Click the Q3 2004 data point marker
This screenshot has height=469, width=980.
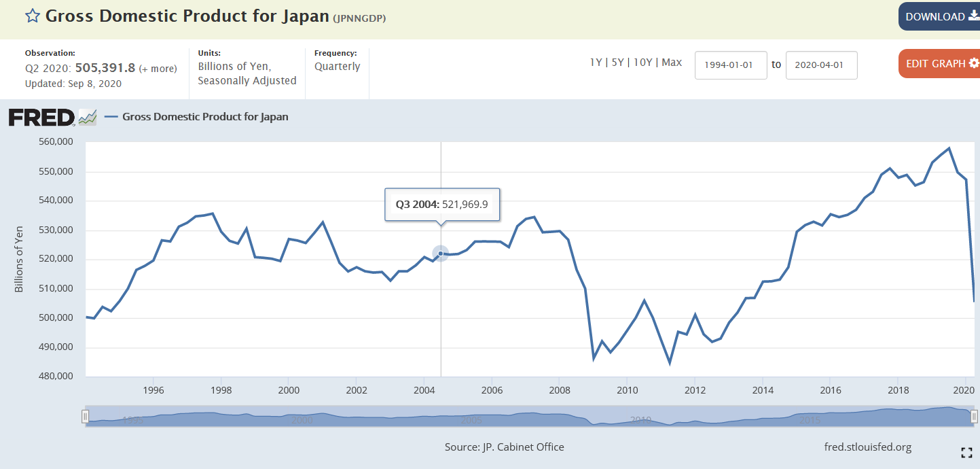[441, 254]
